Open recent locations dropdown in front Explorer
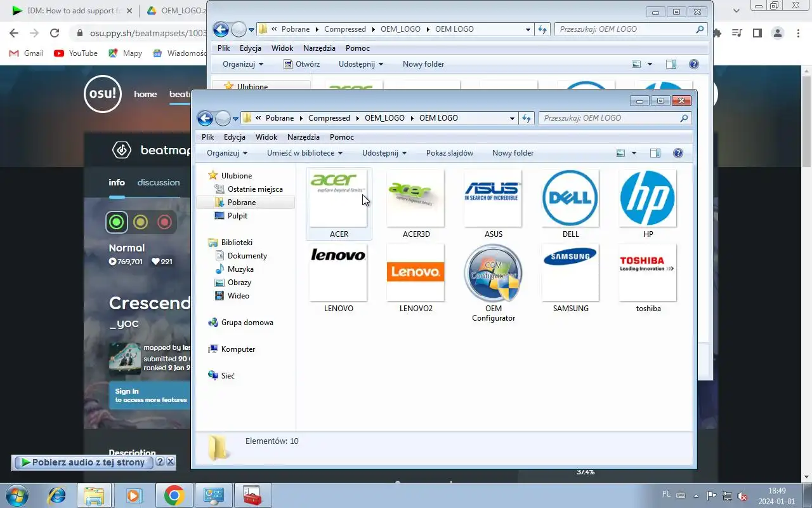 (235, 119)
